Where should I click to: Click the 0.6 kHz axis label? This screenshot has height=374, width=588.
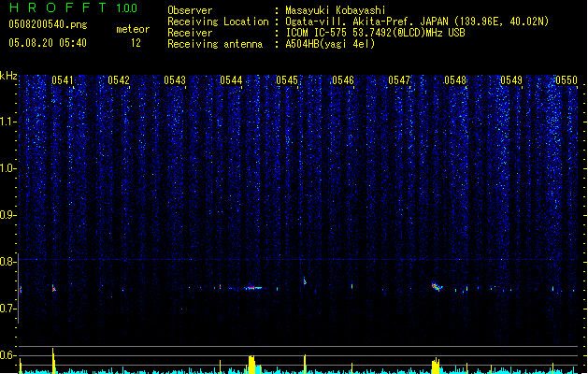pyautogui.click(x=8, y=355)
